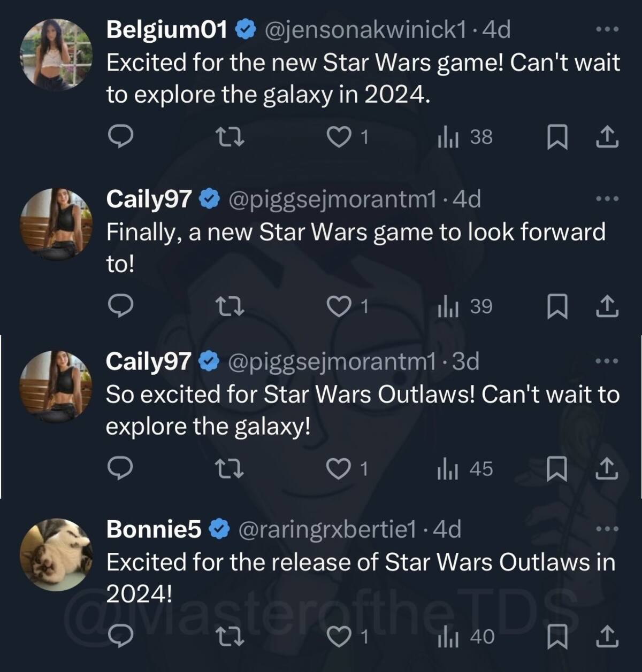
Task: Open the @jensonakwinick1 profile handle
Action: pyautogui.click(x=365, y=30)
